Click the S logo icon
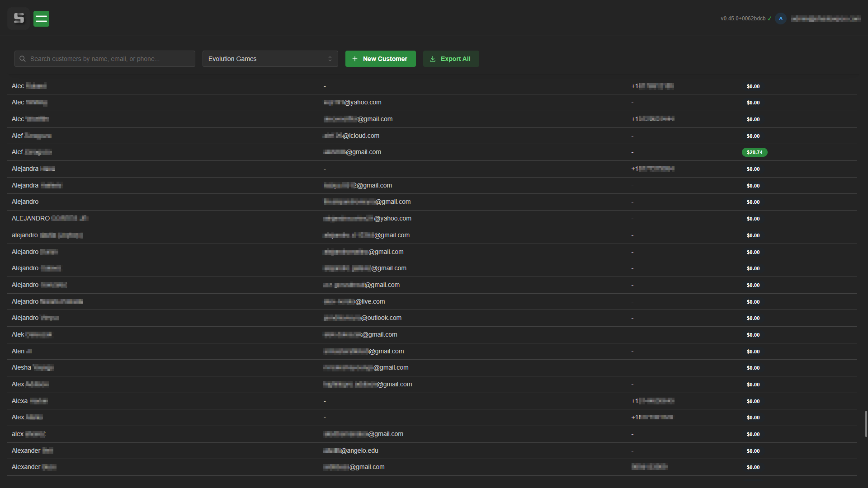This screenshot has height=488, width=868. [19, 19]
